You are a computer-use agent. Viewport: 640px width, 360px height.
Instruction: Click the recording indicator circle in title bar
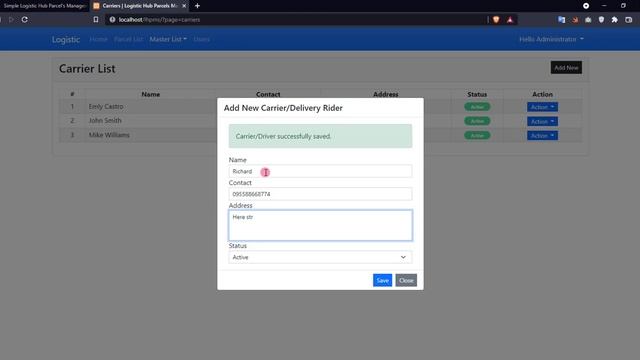(586, 6)
